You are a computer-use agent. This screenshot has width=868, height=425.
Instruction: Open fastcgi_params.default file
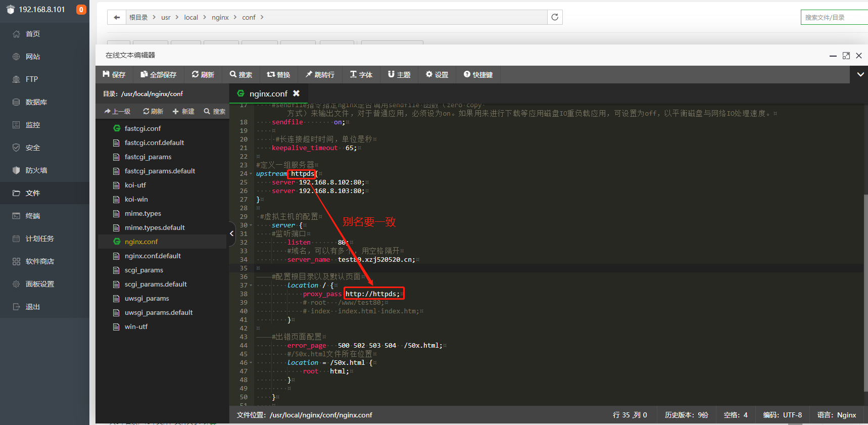click(160, 171)
